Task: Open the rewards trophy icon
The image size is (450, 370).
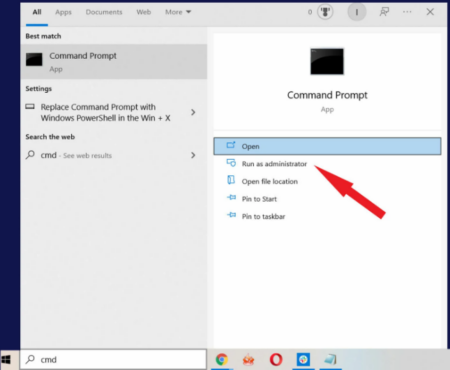Action: [325, 12]
